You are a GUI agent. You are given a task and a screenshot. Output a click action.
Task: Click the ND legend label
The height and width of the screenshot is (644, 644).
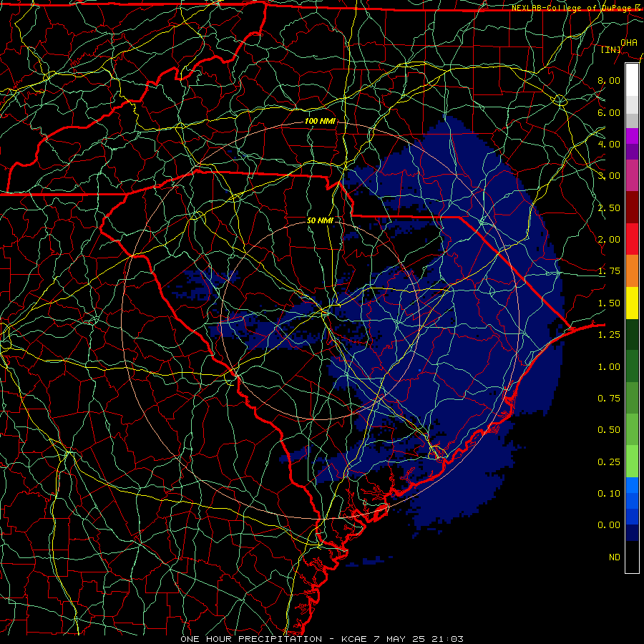615,557
